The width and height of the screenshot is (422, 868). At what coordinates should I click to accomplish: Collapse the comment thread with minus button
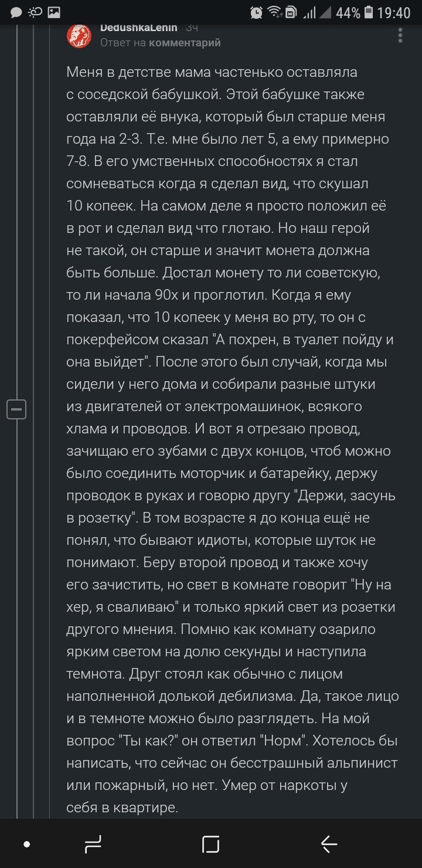pyautogui.click(x=16, y=409)
